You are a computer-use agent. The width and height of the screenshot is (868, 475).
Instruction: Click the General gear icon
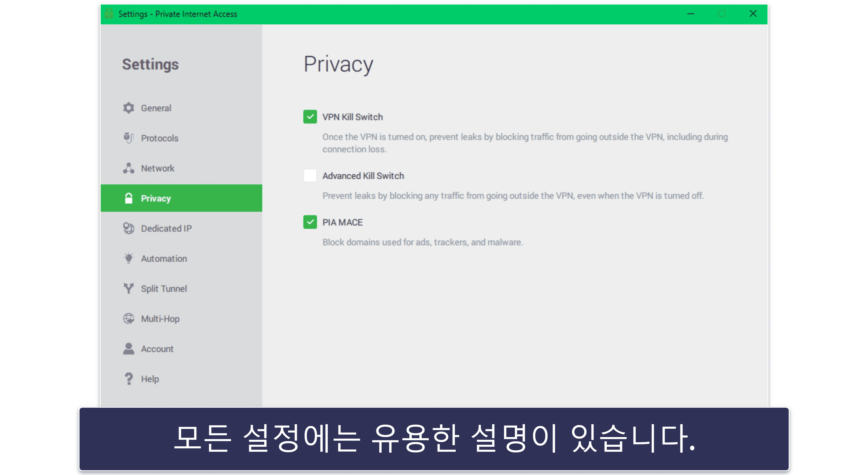[x=128, y=108]
